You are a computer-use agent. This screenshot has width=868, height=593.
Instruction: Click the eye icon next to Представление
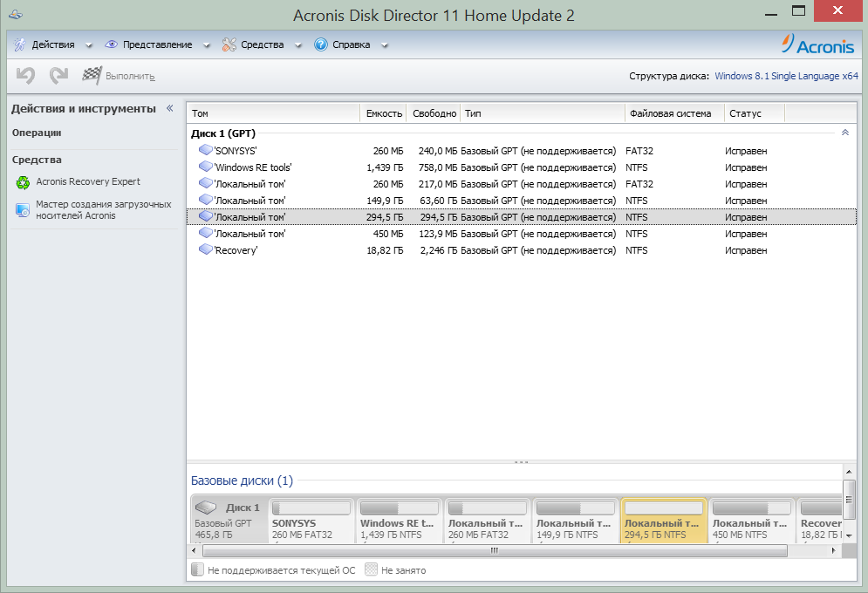(112, 44)
